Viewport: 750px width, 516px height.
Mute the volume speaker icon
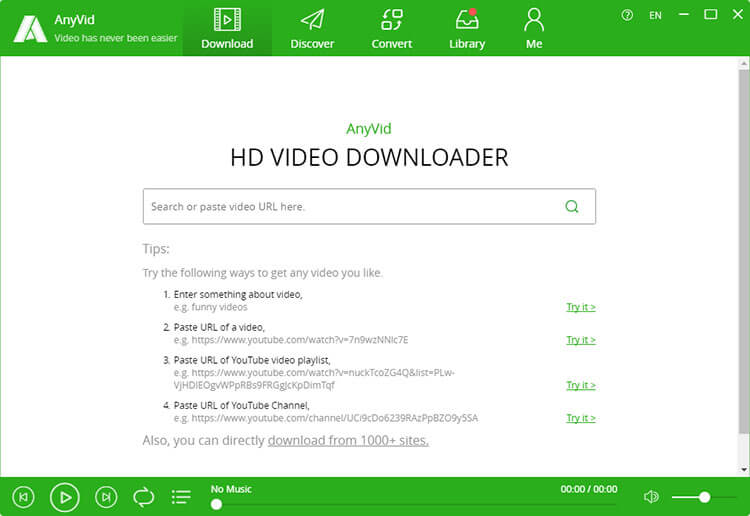click(x=651, y=497)
